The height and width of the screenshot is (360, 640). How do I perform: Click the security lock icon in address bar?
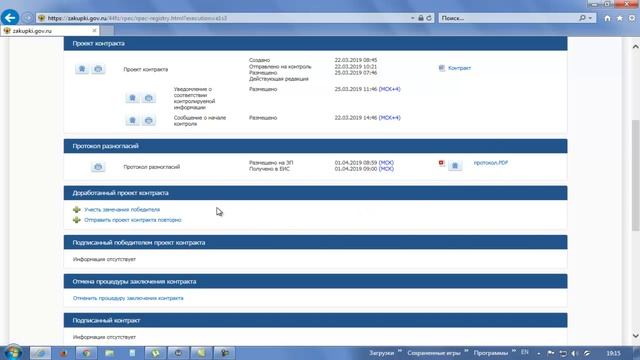point(421,18)
